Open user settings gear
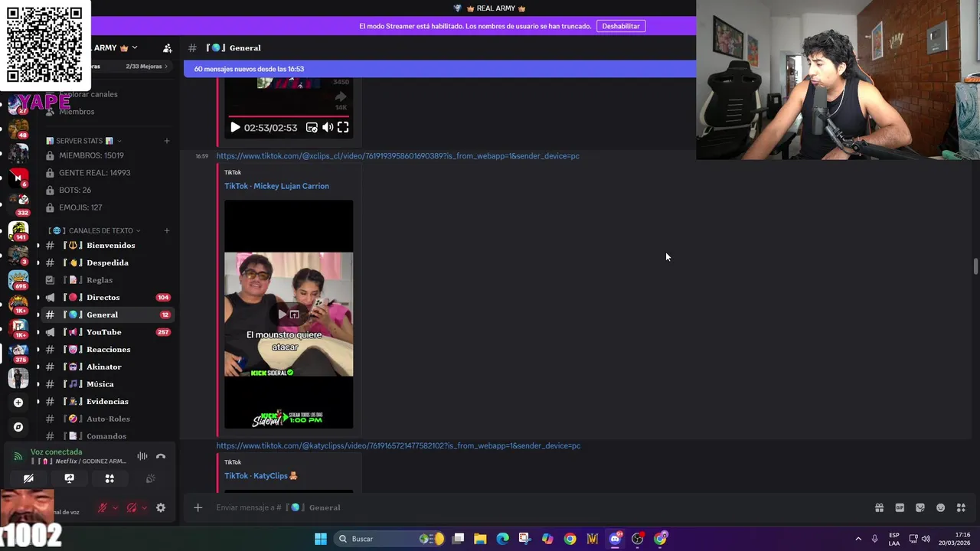 pyautogui.click(x=161, y=507)
